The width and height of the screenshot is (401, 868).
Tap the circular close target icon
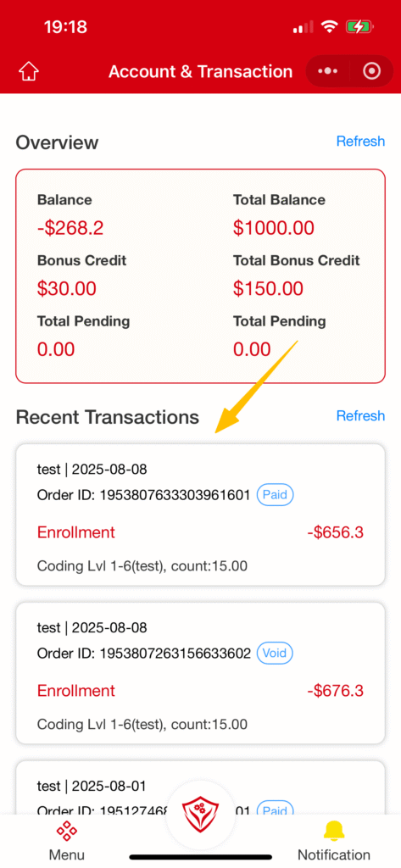[371, 71]
